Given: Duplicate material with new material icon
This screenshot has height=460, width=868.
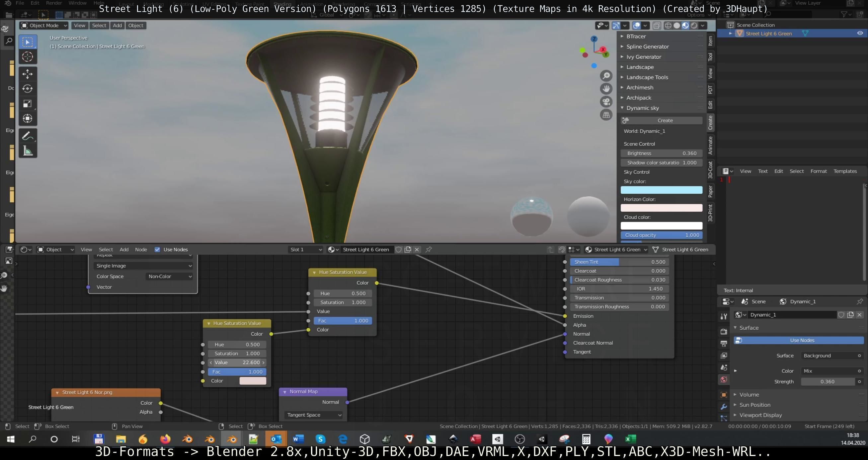Looking at the screenshot, I should [408, 249].
